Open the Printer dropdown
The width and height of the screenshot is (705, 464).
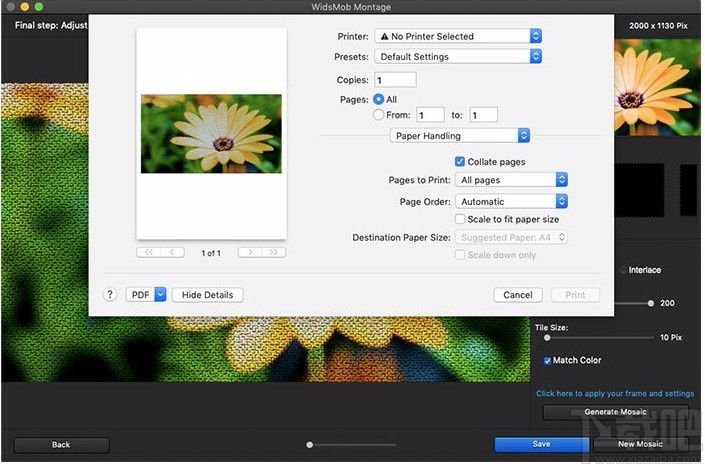(x=458, y=36)
